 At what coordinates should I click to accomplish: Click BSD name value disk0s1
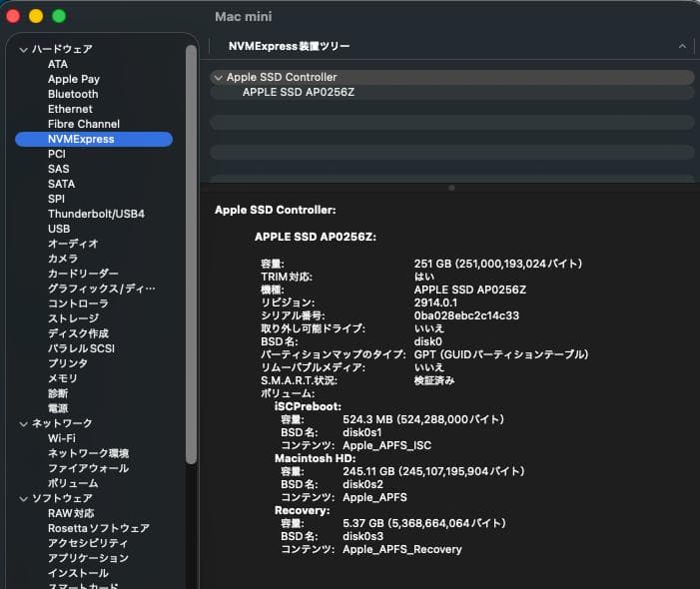coord(362,433)
